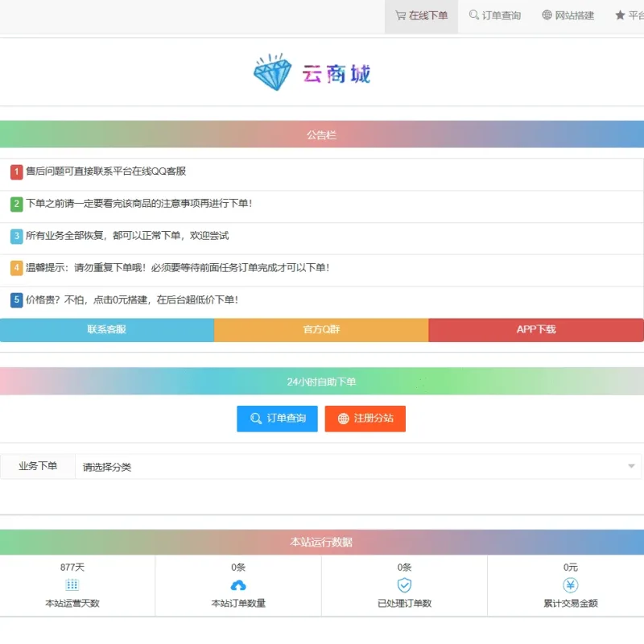Click the diamond logo of 云商城
Viewport: 644px width, 644px height.
point(273,72)
